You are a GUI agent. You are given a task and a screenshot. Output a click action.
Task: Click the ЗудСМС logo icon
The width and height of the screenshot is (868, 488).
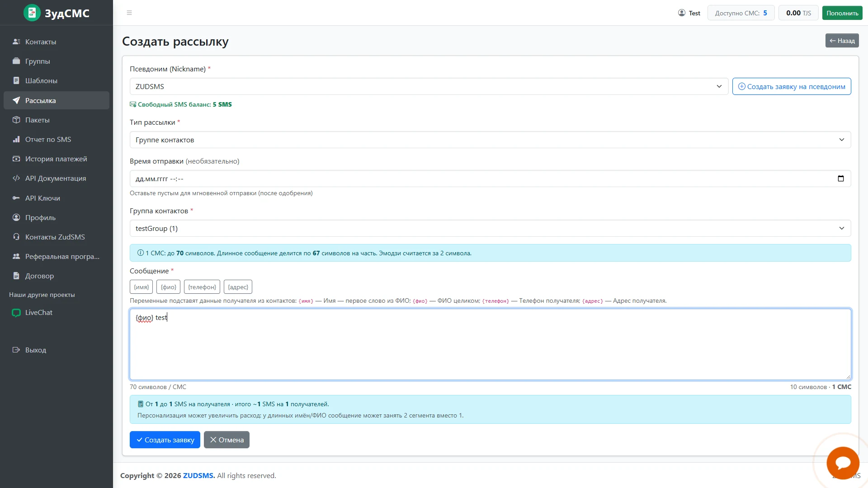point(32,13)
